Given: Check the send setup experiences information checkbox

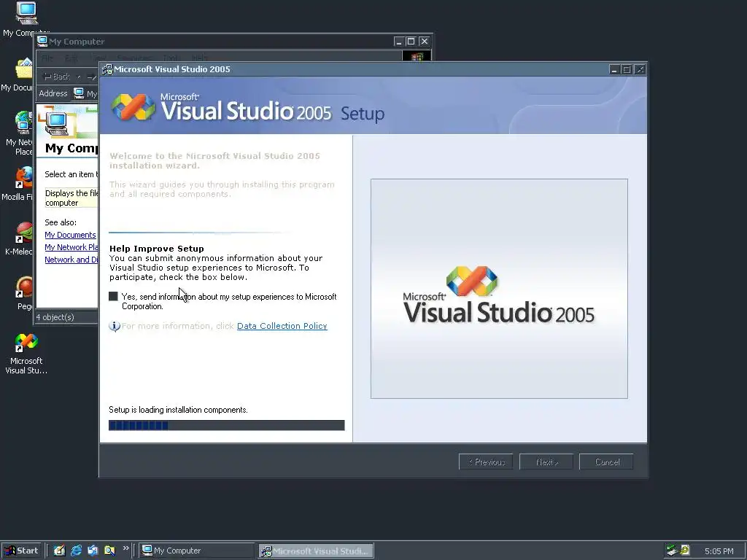Looking at the screenshot, I should point(113,296).
